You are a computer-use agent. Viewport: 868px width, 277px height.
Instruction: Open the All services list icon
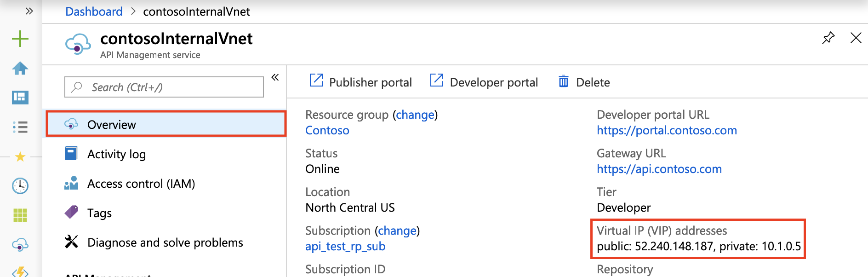[20, 127]
